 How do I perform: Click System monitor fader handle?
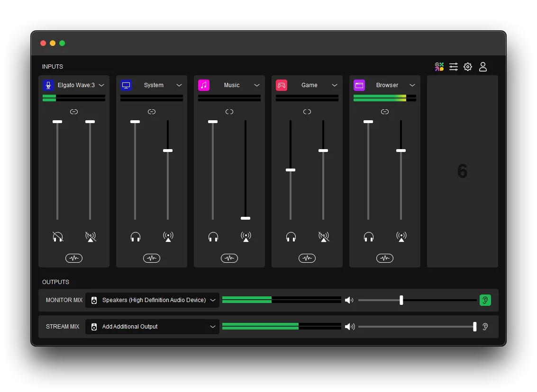[x=135, y=122]
